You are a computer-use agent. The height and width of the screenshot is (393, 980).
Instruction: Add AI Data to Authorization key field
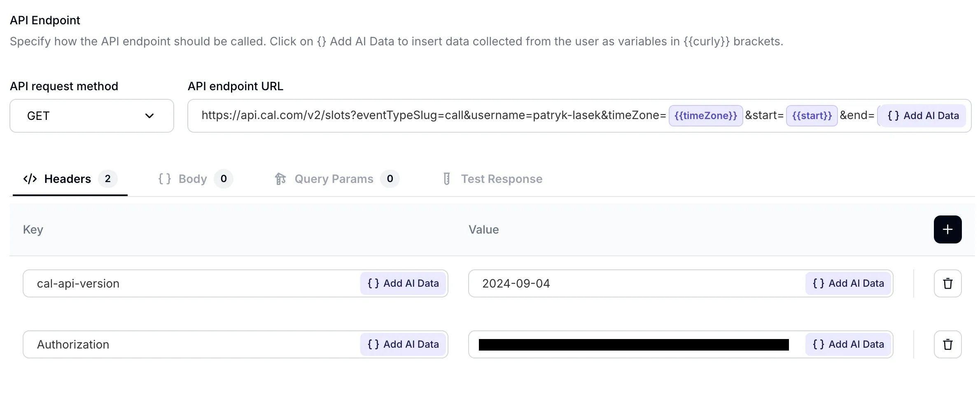point(403,344)
